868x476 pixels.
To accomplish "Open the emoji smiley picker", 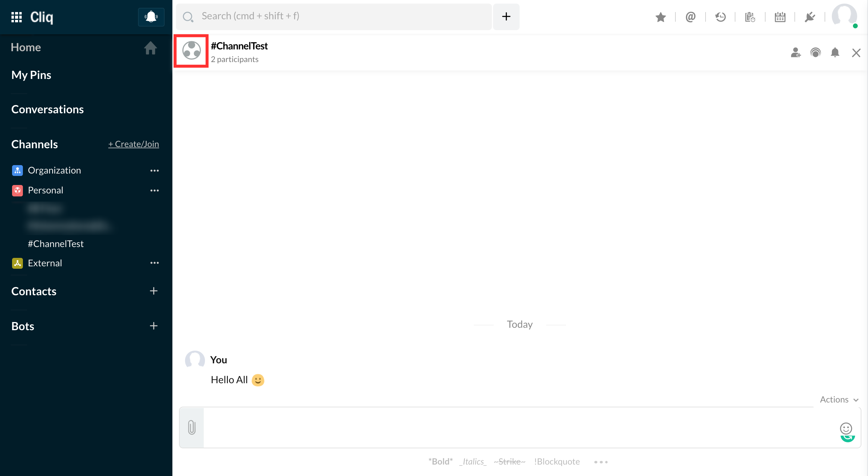I will tap(846, 428).
